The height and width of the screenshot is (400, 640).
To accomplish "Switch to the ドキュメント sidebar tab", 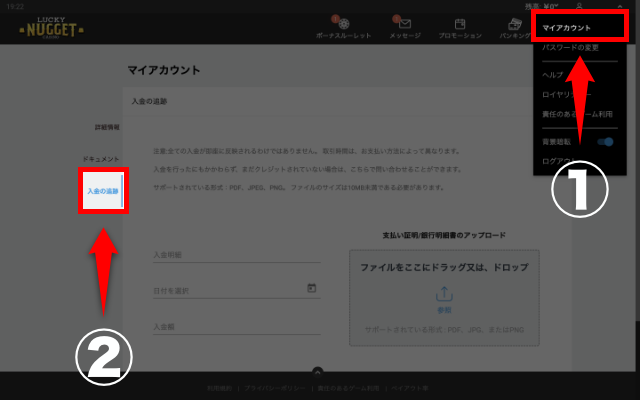I will [101, 160].
